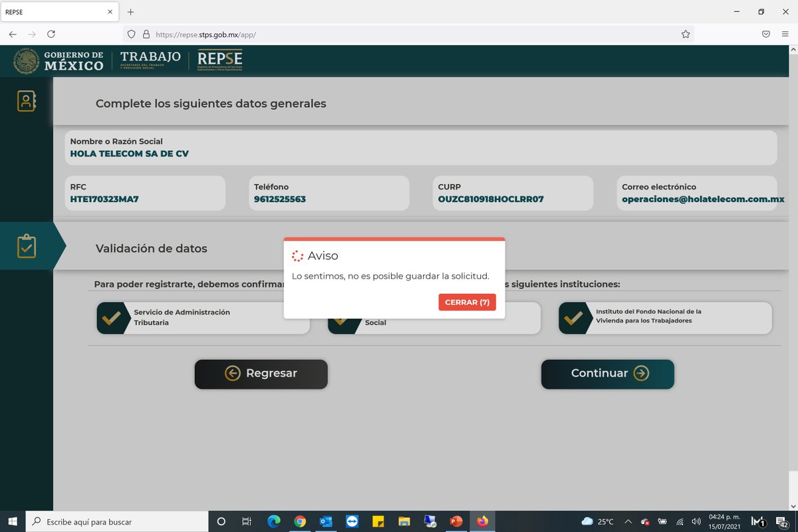Click the browser forward arrow

pos(32,34)
